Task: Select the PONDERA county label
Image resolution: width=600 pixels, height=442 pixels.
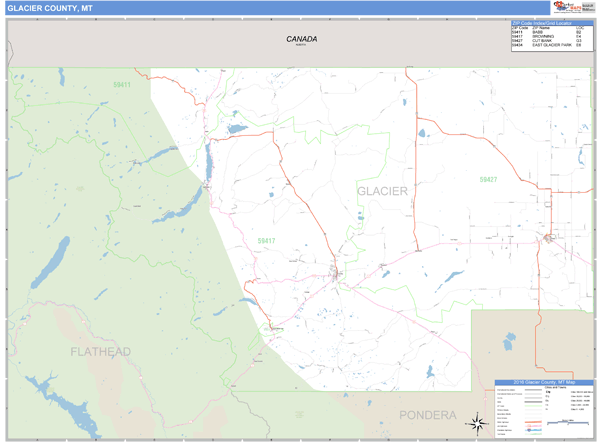Action: point(428,415)
